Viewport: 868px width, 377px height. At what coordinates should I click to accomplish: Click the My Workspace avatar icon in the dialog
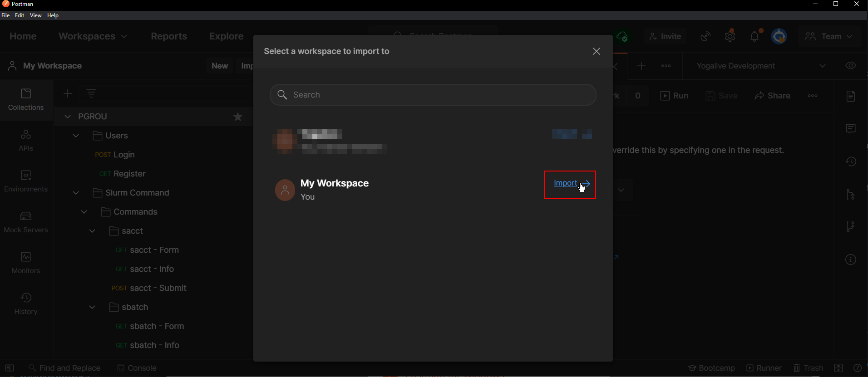point(285,190)
